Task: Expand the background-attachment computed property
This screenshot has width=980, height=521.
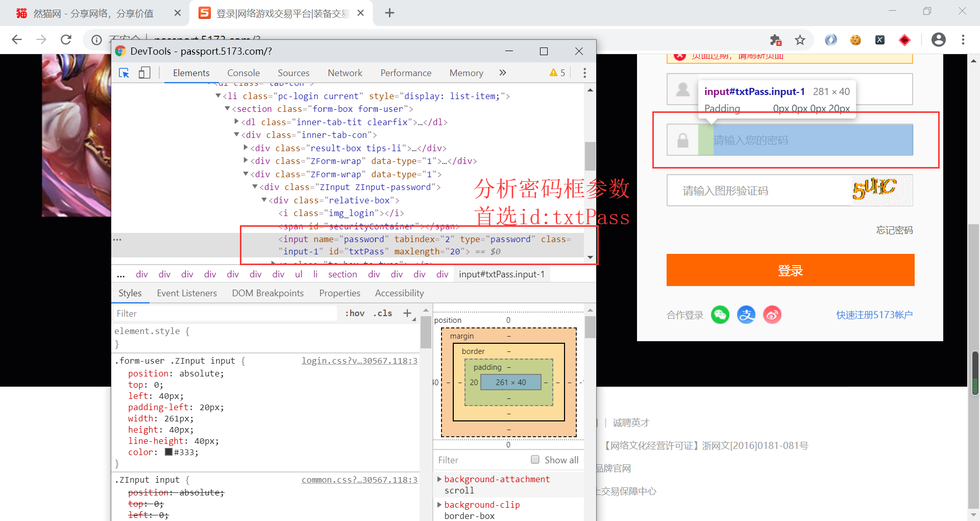Action: coord(439,479)
